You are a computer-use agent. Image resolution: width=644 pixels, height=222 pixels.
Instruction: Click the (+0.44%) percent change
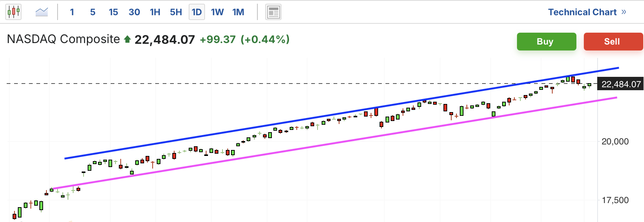[265, 39]
